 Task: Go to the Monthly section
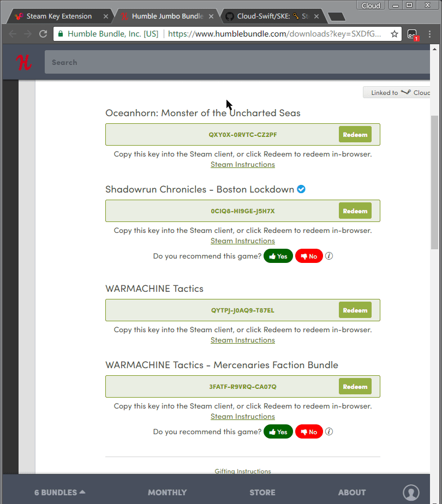tap(167, 492)
